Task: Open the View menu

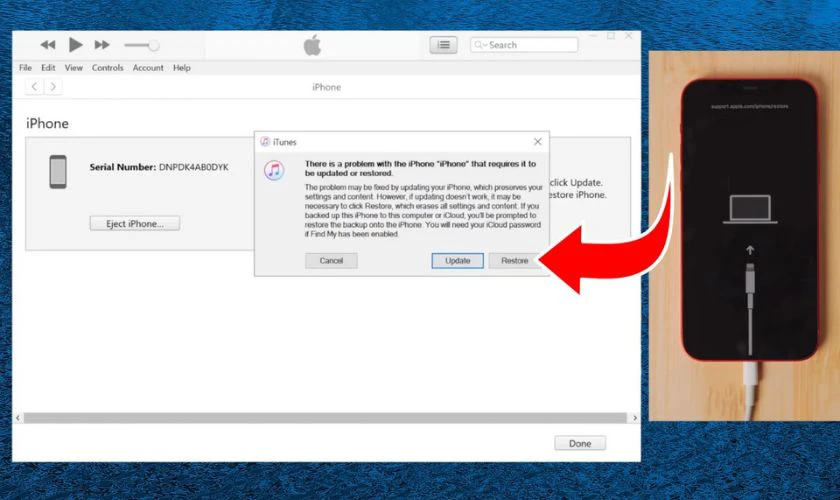Action: click(x=73, y=68)
